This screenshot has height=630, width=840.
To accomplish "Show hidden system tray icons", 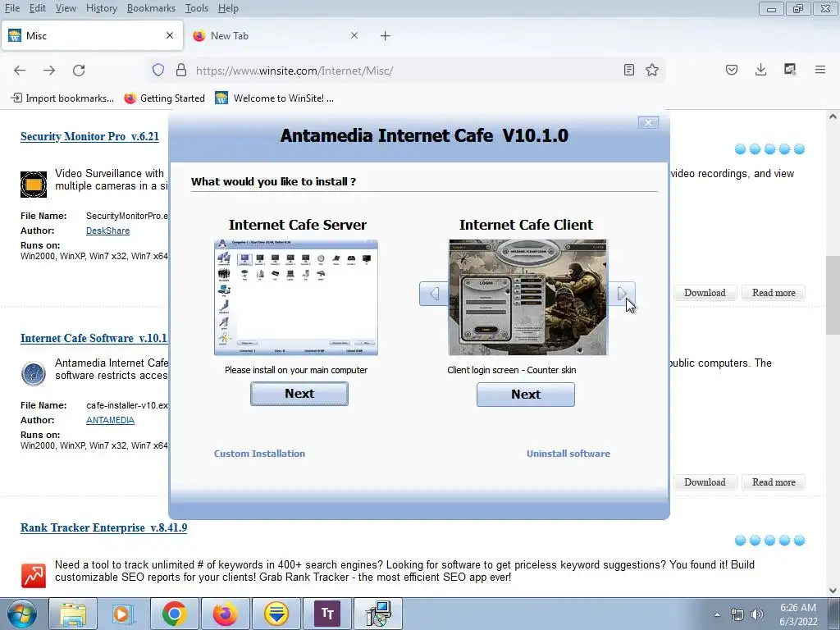I will point(717,614).
